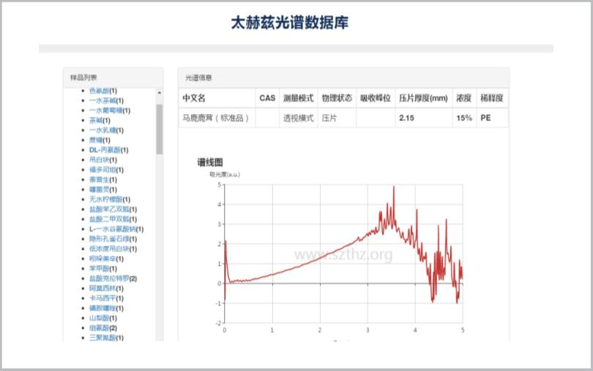Click the sample list scrollbar thumb
The height and width of the screenshot is (371, 593).
point(159,129)
